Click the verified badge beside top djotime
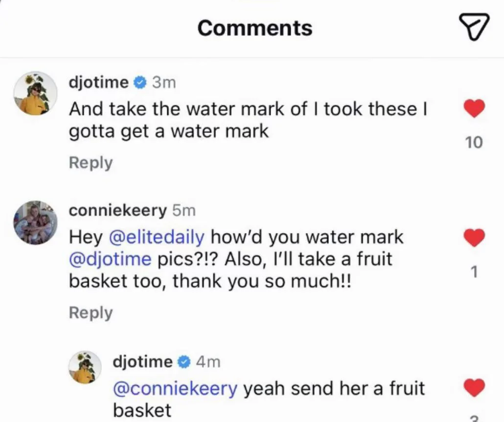504x422 pixels. pyautogui.click(x=139, y=83)
